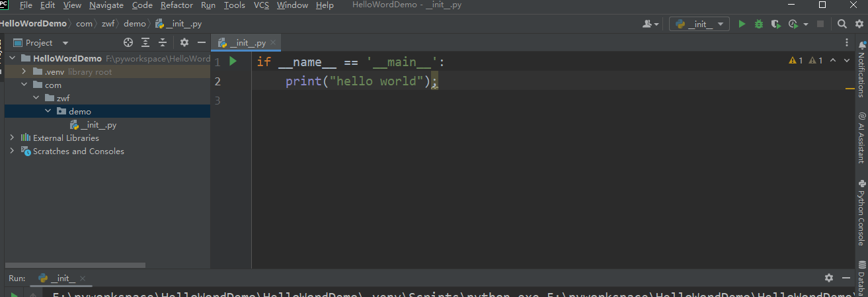Expand the .venv folder arrow
The image size is (868, 297).
pos(24,71)
